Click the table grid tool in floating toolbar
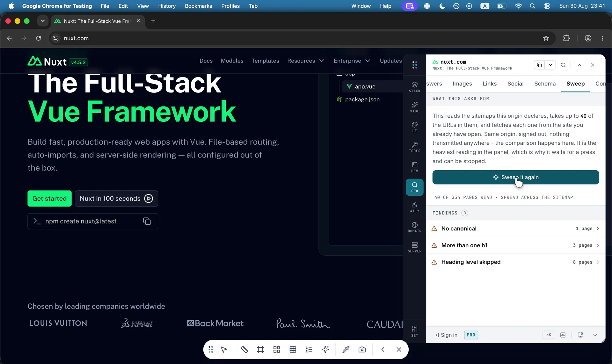 click(x=293, y=350)
